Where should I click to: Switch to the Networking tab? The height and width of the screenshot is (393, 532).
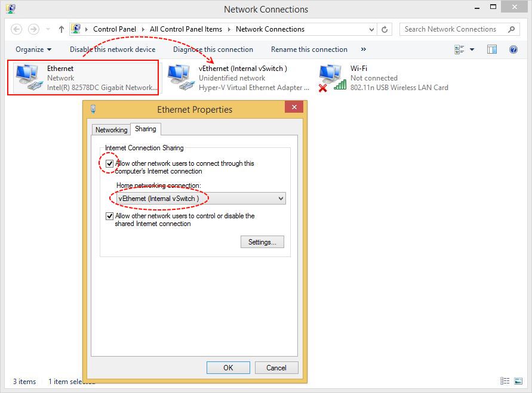111,130
